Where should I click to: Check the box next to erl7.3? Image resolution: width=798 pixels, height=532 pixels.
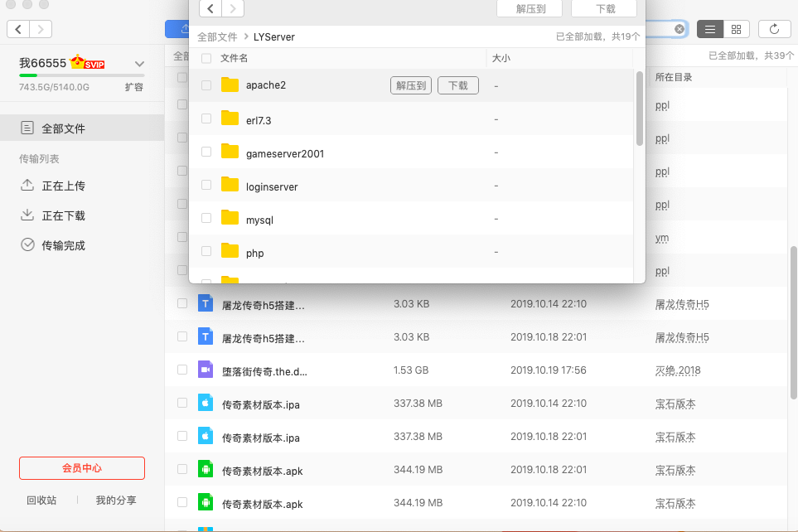pos(206,119)
